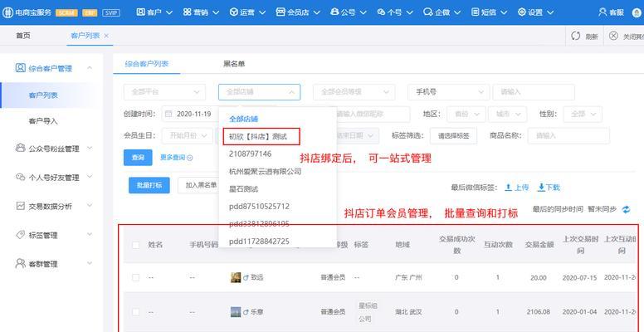The image size is (644, 332).
Task: Expand the 交易数据分析 sidebar section
Action: 90,206
